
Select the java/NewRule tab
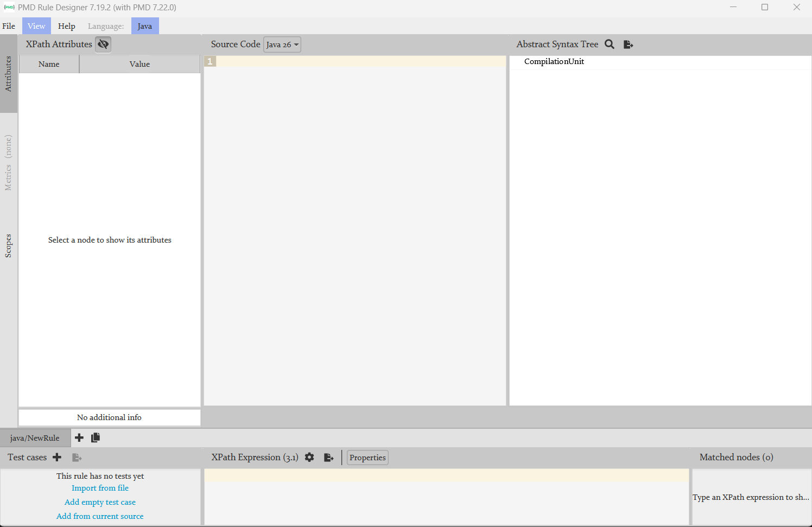pos(35,438)
